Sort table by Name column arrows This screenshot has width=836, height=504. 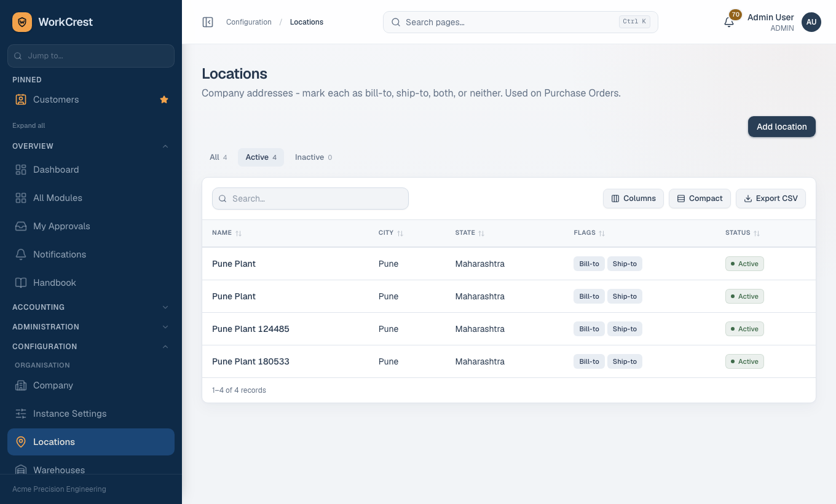click(239, 234)
